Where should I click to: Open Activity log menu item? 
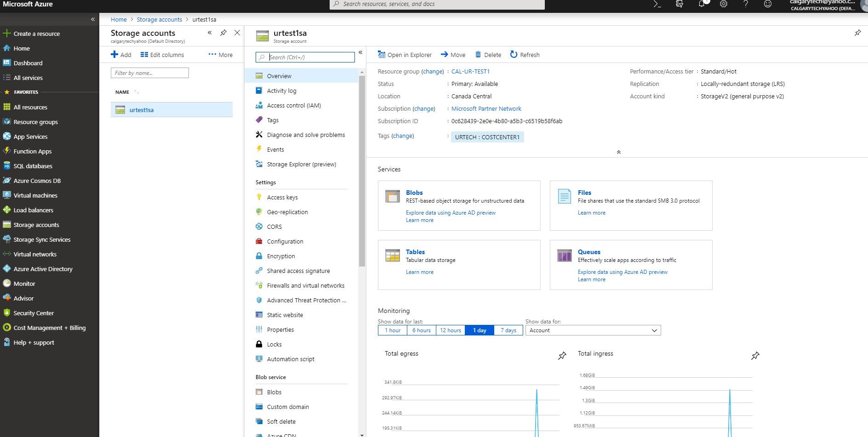pyautogui.click(x=281, y=91)
